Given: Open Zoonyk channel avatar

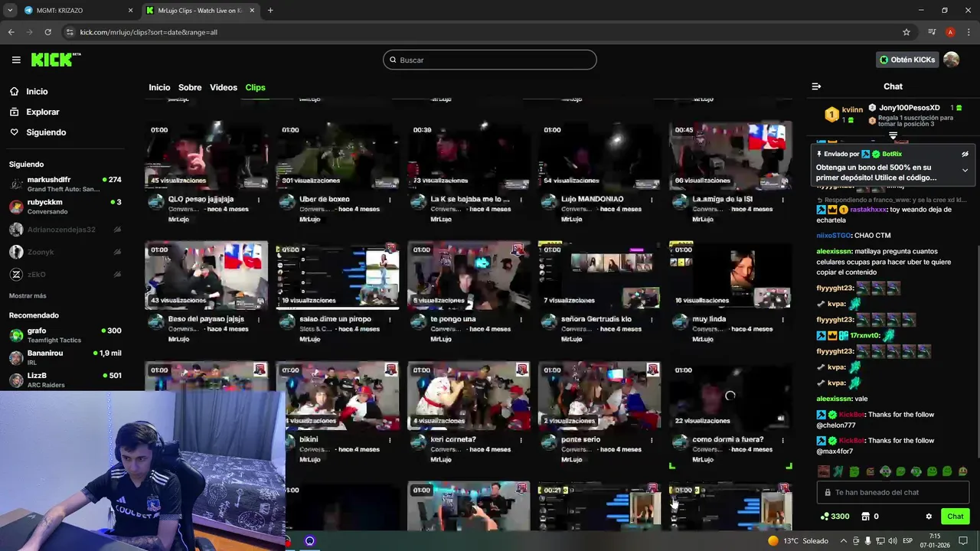Looking at the screenshot, I should click(16, 252).
